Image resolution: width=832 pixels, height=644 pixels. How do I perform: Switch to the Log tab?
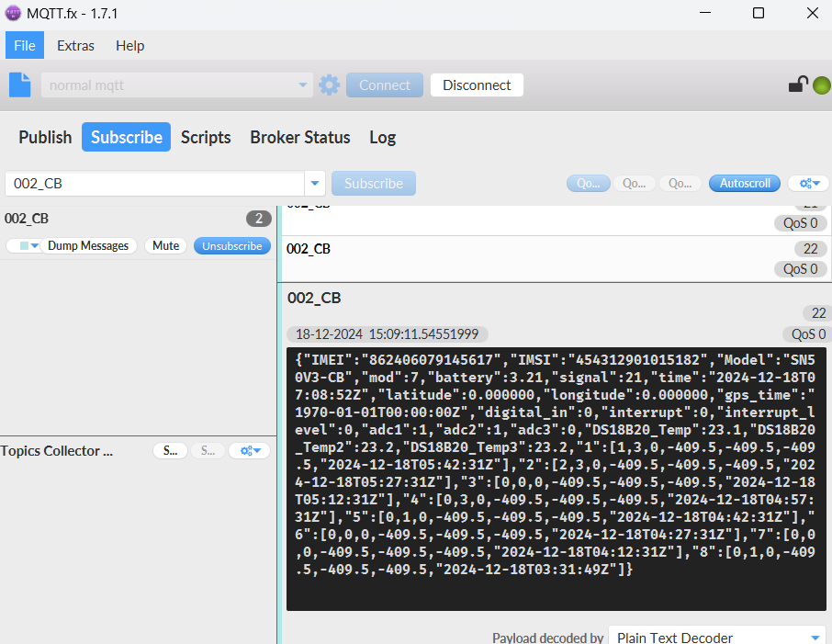click(383, 137)
